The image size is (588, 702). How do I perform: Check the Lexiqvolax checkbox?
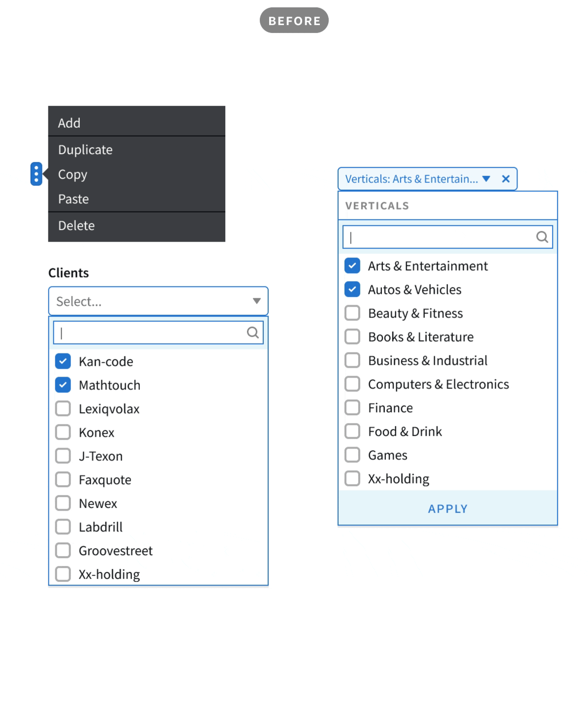pyautogui.click(x=63, y=409)
